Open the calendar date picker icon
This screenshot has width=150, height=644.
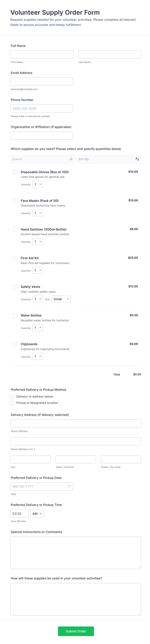point(69,486)
